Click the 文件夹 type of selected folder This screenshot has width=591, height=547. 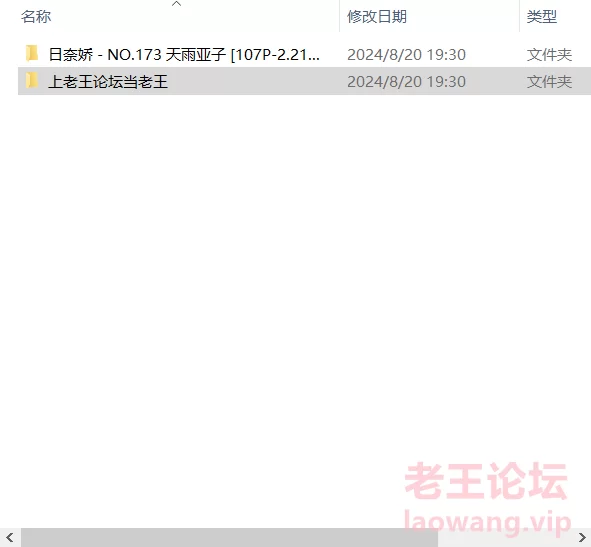[x=549, y=81]
